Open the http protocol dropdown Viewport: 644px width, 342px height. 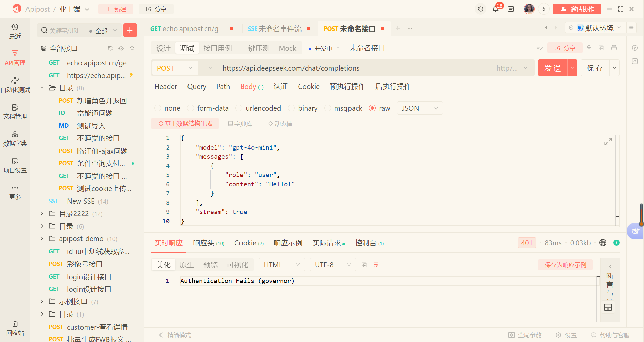[512, 68]
